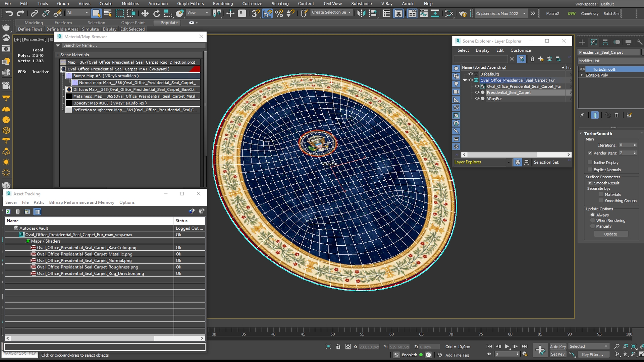Image resolution: width=644 pixels, height=362 pixels.
Task: Activate the Select and Link tool
Action: click(34, 13)
